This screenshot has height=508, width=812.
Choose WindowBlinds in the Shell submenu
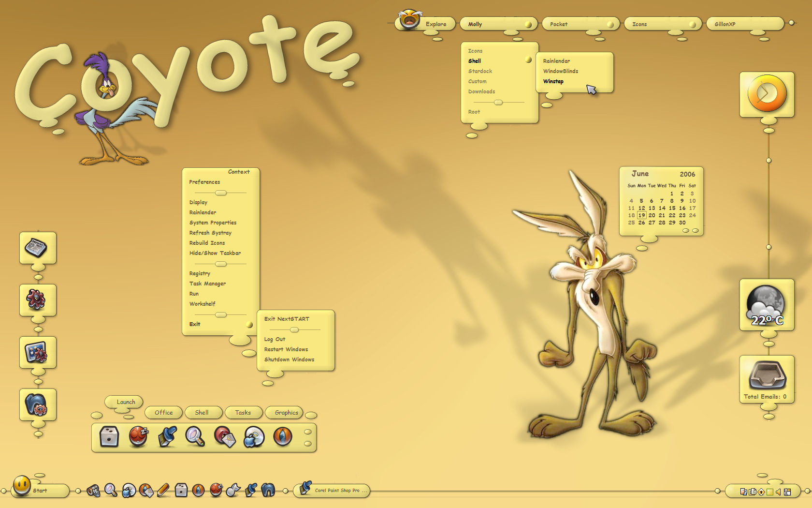[x=560, y=71]
